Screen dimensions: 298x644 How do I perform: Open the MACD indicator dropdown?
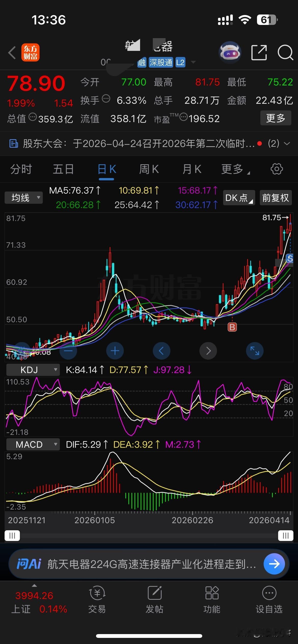click(33, 445)
